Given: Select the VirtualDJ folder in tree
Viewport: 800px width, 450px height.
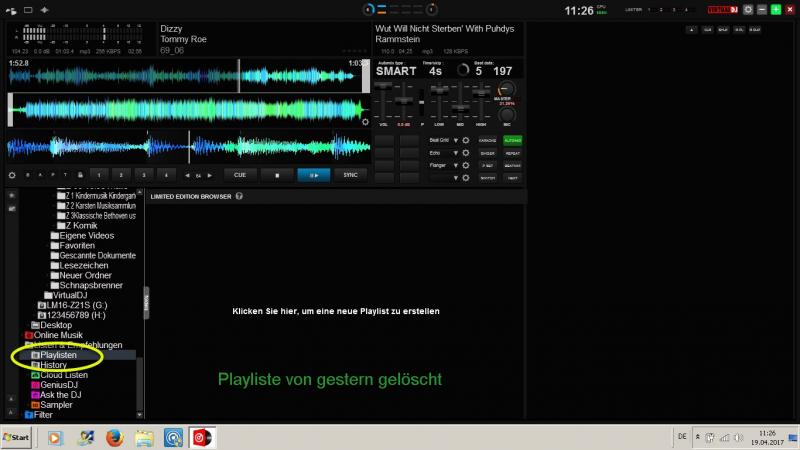Looking at the screenshot, I should 66,295.
